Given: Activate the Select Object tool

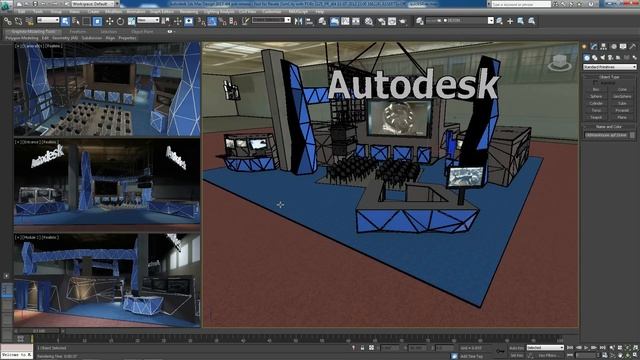Looking at the screenshot, I should coord(65,21).
